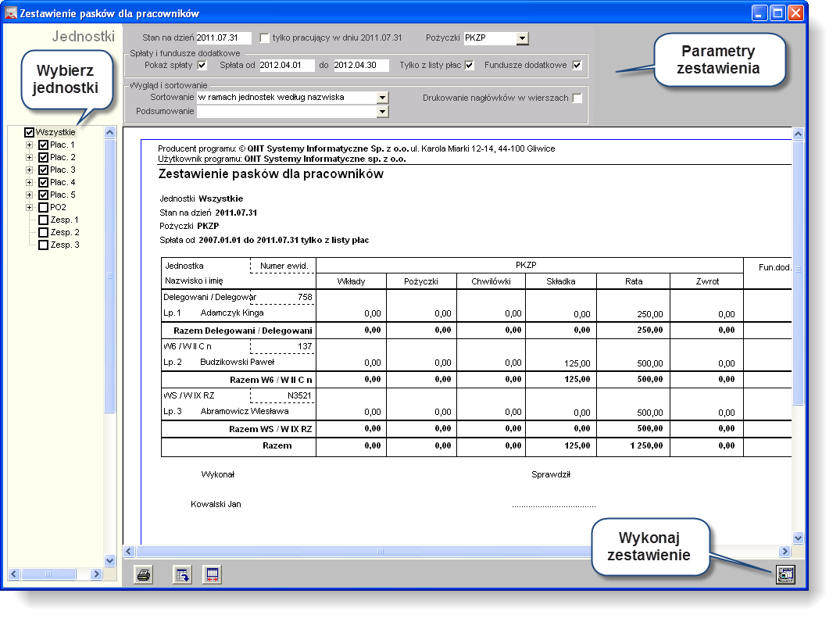This screenshot has width=840, height=622.
Task: Click the 'Zwrot' column header
Action: tap(707, 281)
